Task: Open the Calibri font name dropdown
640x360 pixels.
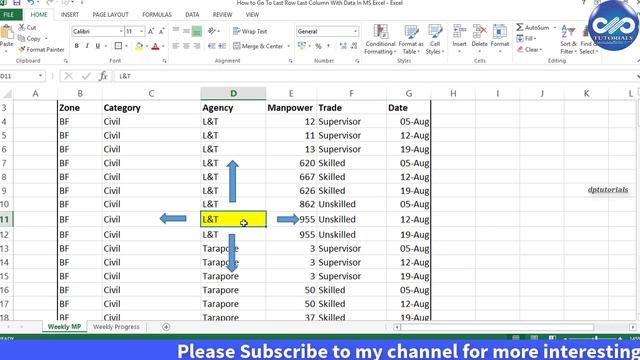Action: [121, 31]
